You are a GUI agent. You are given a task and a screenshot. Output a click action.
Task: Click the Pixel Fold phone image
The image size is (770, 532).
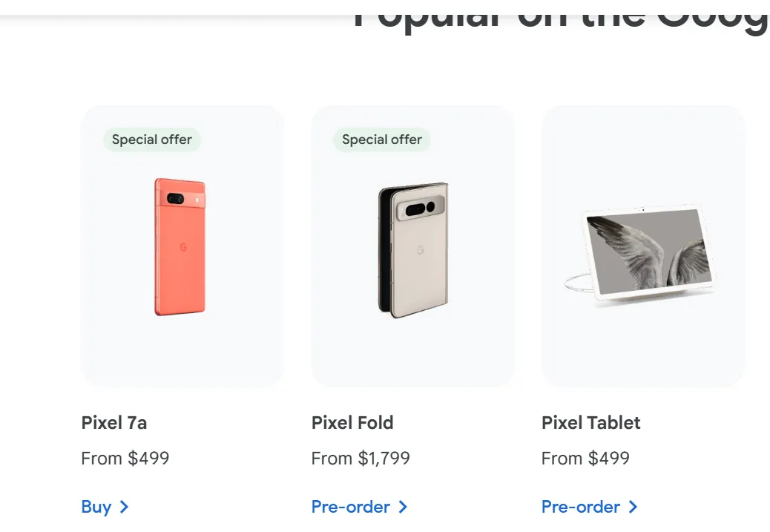[x=413, y=249]
